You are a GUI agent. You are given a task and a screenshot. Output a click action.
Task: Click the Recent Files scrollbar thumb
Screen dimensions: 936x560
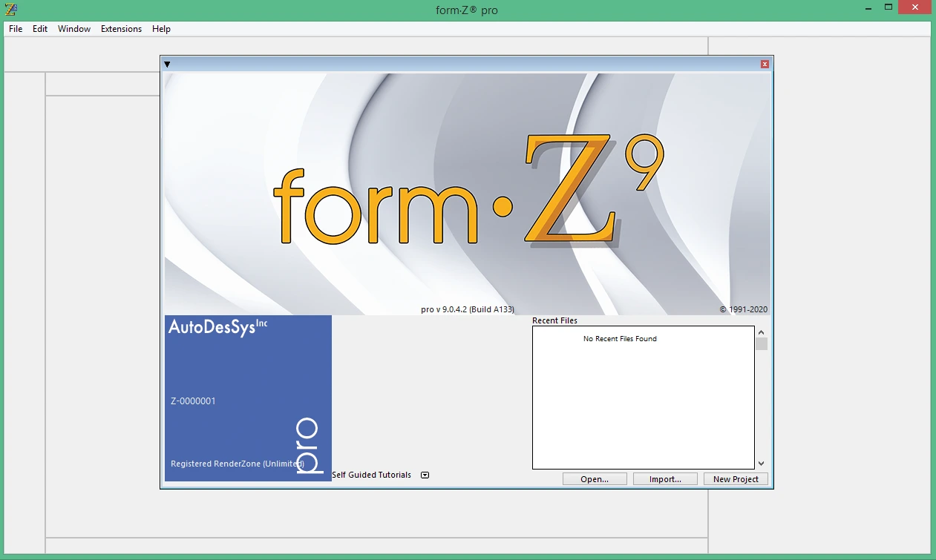click(762, 344)
